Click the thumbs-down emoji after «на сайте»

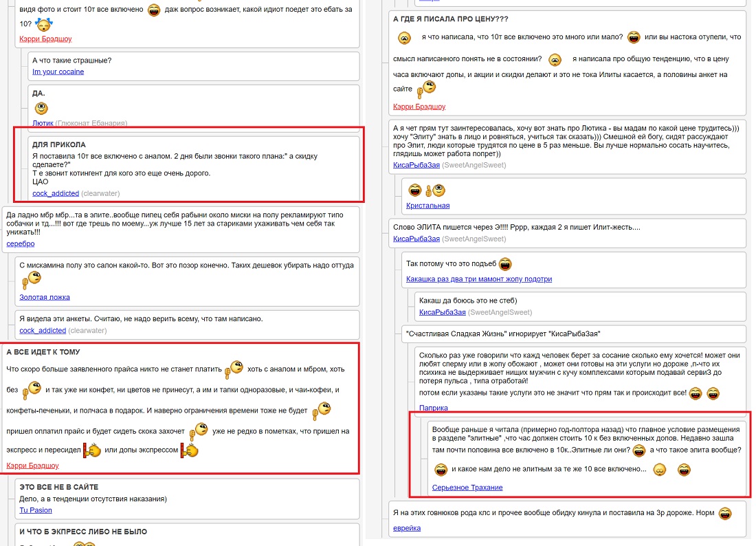426,89
